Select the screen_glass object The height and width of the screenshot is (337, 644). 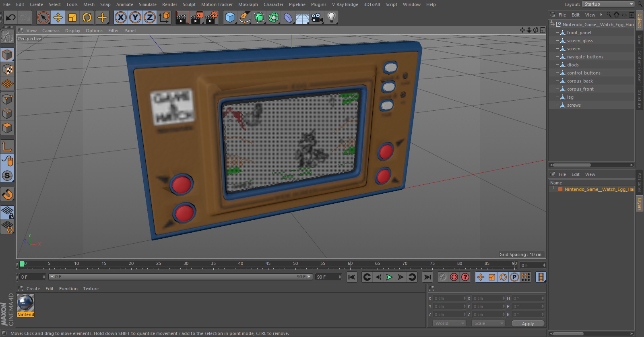pyautogui.click(x=580, y=41)
